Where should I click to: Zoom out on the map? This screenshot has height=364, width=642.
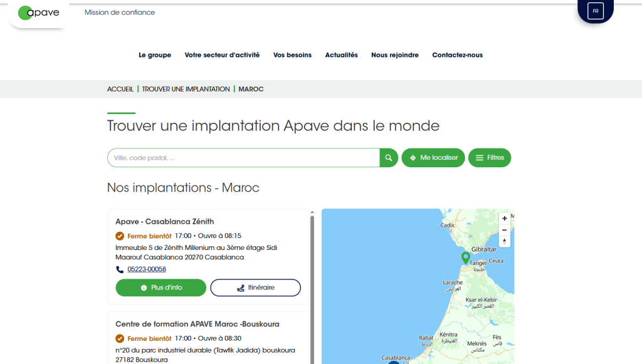pyautogui.click(x=504, y=230)
